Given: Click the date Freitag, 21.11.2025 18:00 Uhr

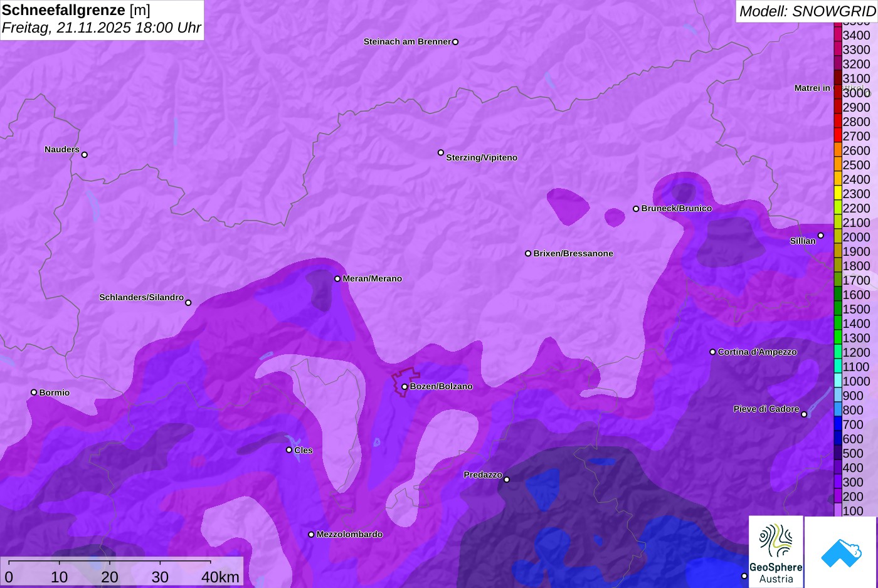Looking at the screenshot, I should tap(102, 28).
